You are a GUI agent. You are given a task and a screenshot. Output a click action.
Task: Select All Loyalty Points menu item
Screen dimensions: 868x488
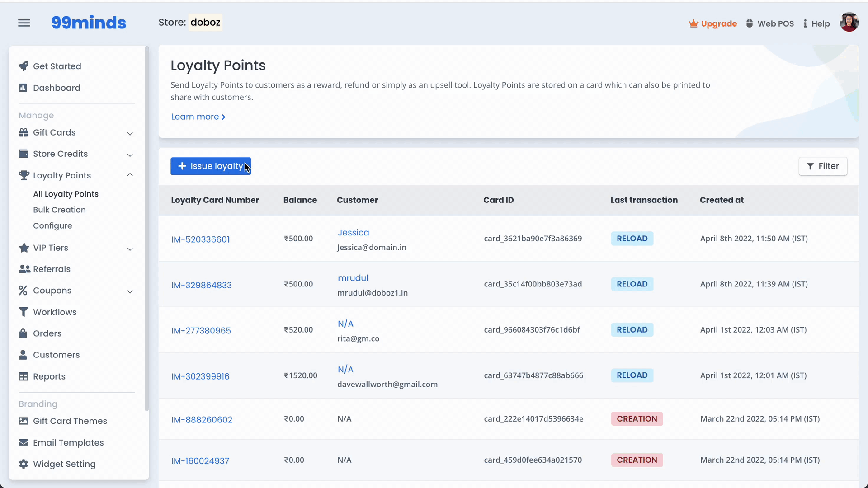tap(66, 194)
